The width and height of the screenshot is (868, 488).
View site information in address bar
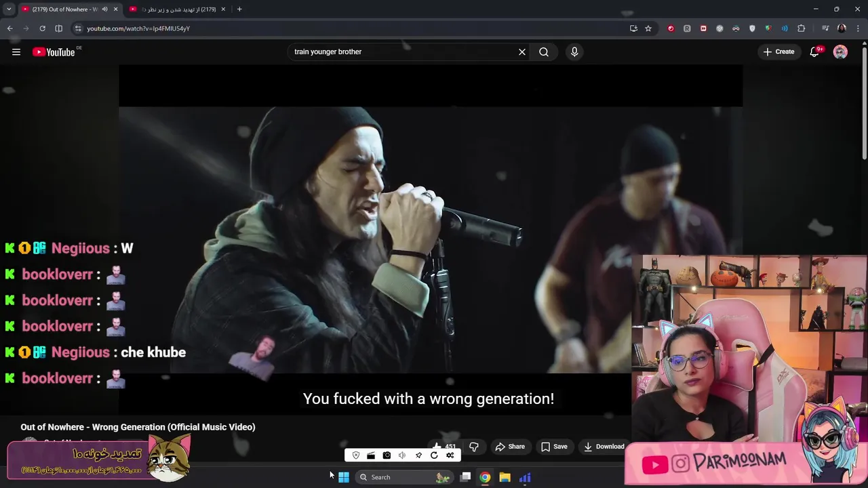click(x=78, y=28)
